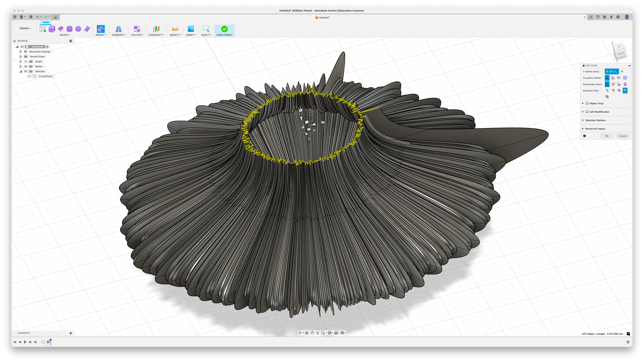Click the Orbit tool in navigation bar
The width and height of the screenshot is (644, 362).
(x=300, y=333)
